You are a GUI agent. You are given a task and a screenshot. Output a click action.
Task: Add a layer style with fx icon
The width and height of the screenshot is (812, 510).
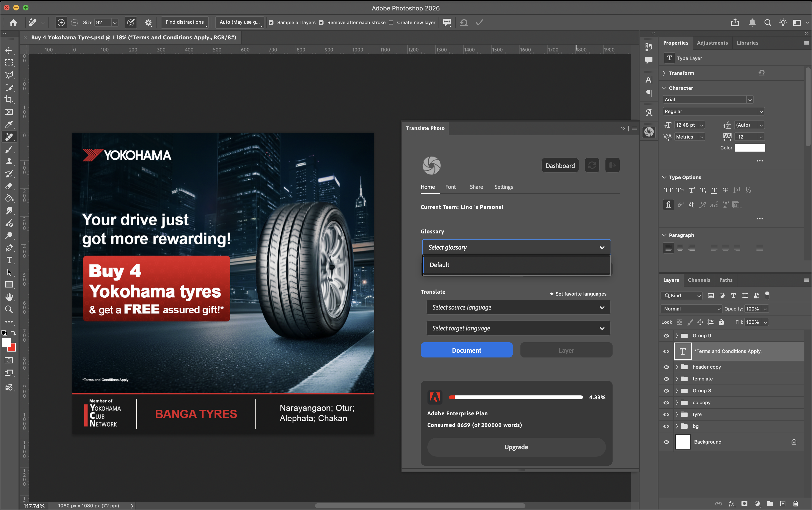click(x=732, y=504)
